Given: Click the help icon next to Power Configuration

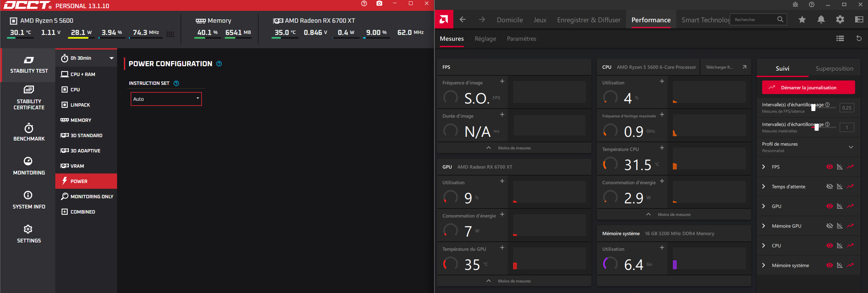Looking at the screenshot, I should (219, 64).
